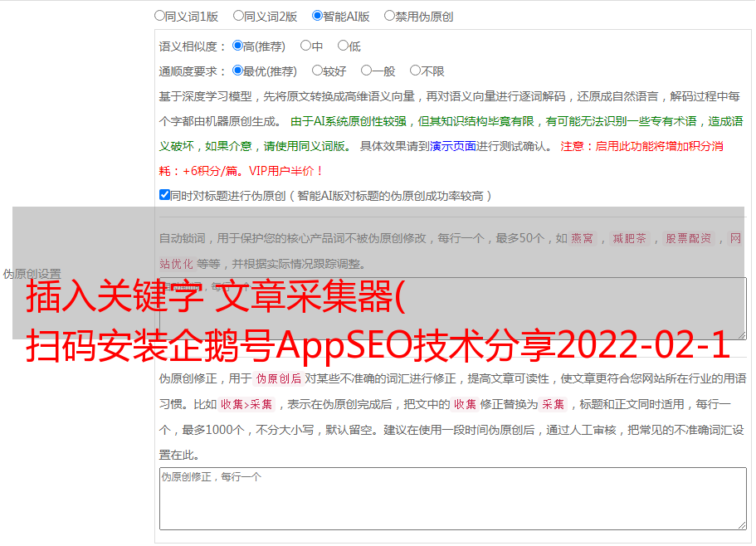Click the 伪原创设置 section label
Viewport: 756px width, 546px height.
pos(32,274)
